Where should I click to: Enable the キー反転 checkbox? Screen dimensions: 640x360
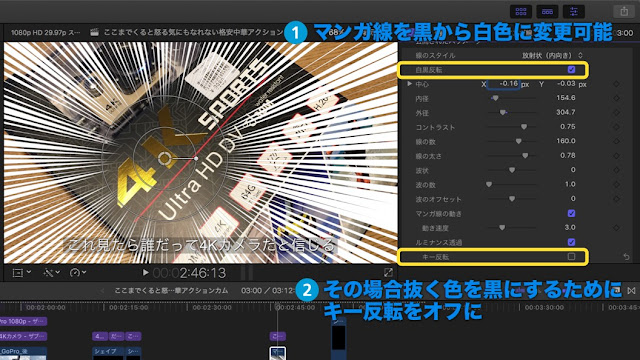(571, 256)
